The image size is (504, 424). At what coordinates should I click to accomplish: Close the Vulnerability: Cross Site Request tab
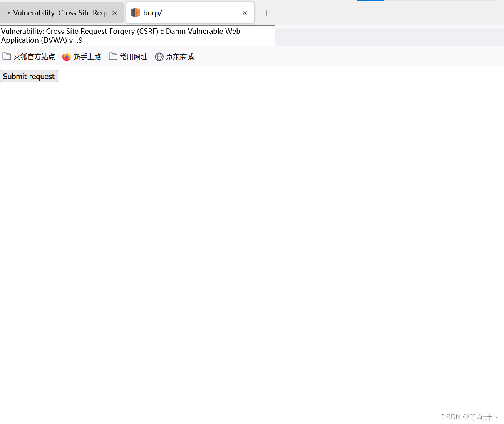pyautogui.click(x=114, y=13)
